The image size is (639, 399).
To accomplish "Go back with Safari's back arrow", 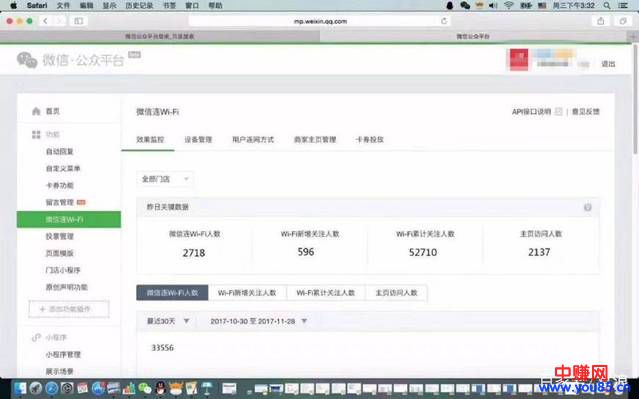I will tap(45, 21).
